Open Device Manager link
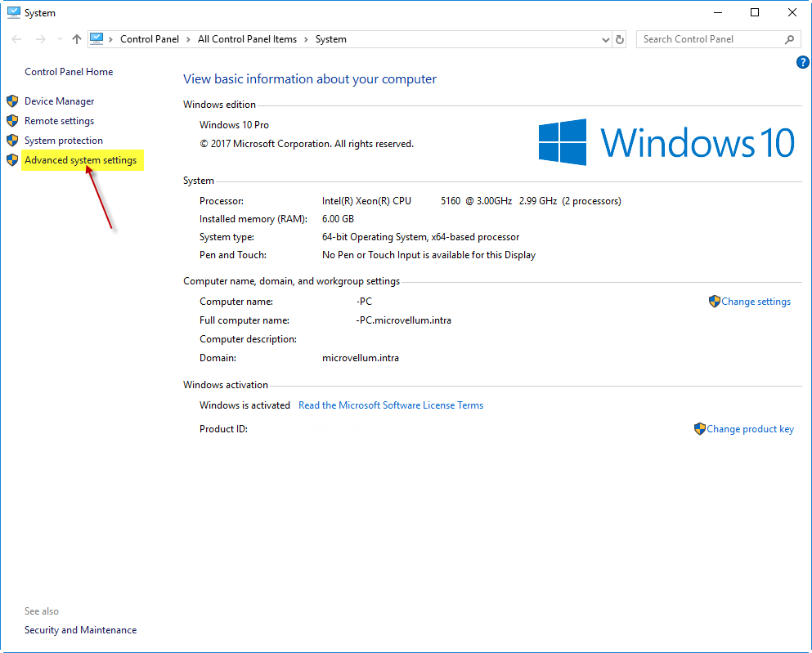The image size is (812, 653). point(60,101)
